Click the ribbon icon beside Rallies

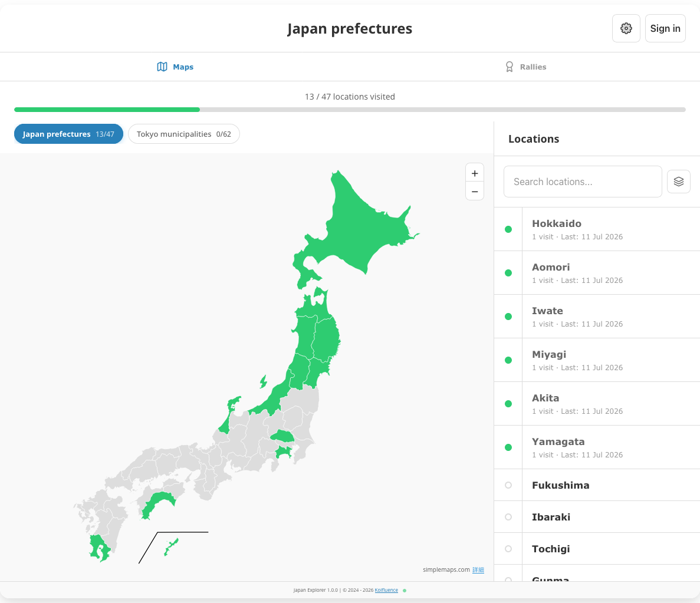pyautogui.click(x=510, y=67)
